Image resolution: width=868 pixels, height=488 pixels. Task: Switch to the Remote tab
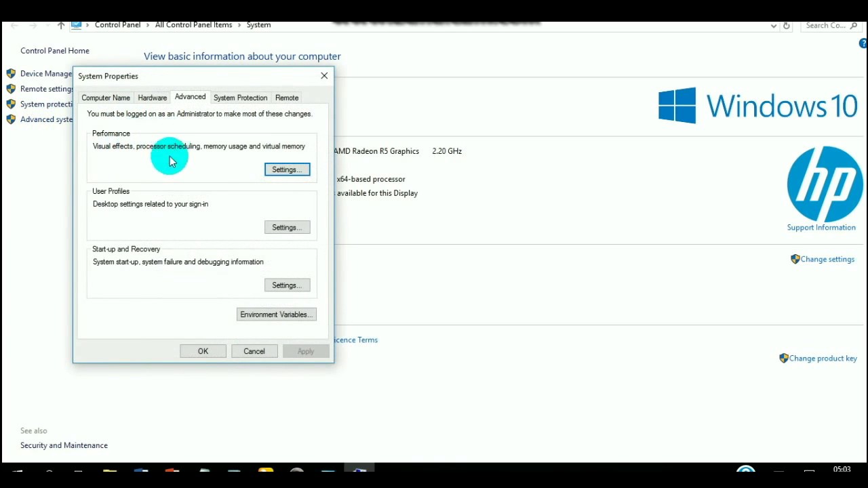click(x=287, y=98)
